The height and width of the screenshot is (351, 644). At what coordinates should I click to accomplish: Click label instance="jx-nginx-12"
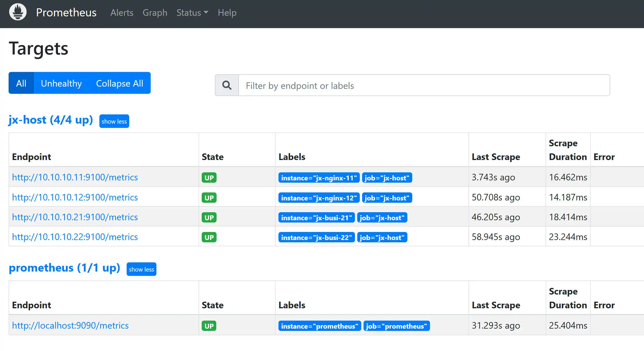pyautogui.click(x=319, y=198)
